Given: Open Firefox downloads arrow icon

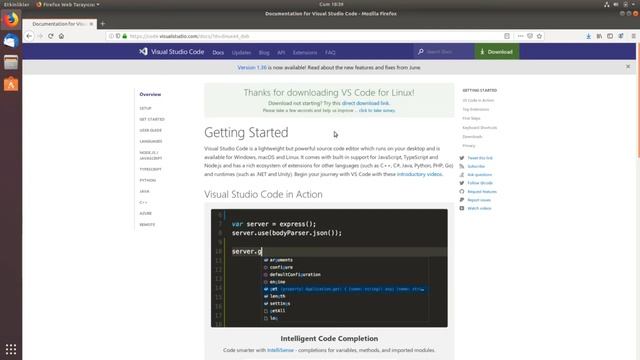Looking at the screenshot, I should point(589,36).
